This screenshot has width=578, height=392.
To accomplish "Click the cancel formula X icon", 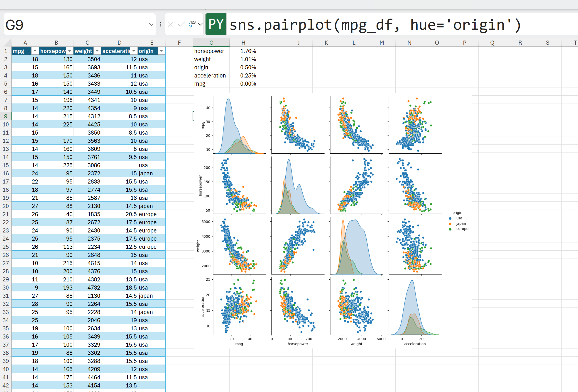I will point(171,24).
